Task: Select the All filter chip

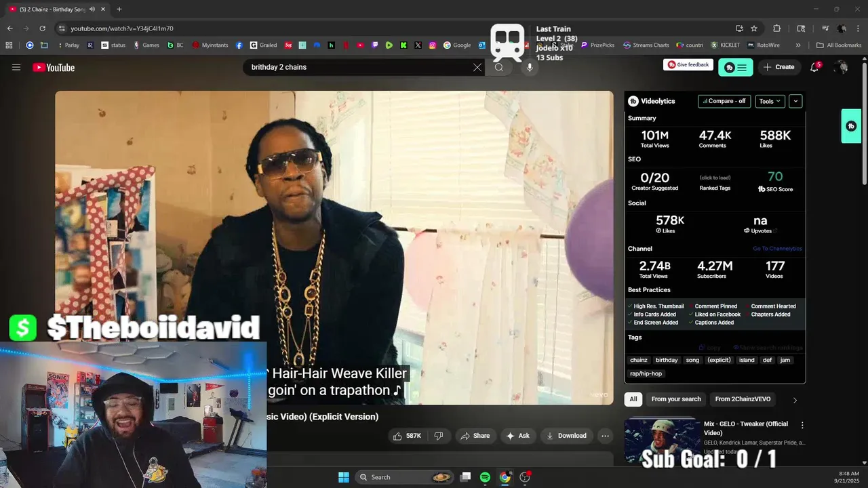Action: pos(633,399)
